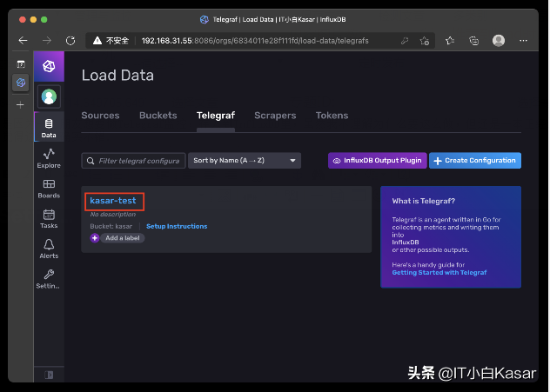Switch to the Scrapers tab

point(275,116)
